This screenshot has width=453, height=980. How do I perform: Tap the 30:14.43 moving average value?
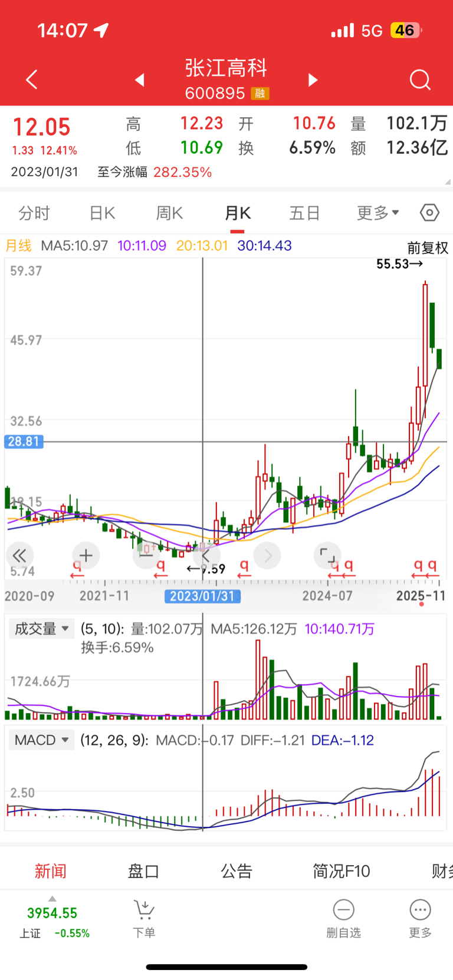pos(264,245)
